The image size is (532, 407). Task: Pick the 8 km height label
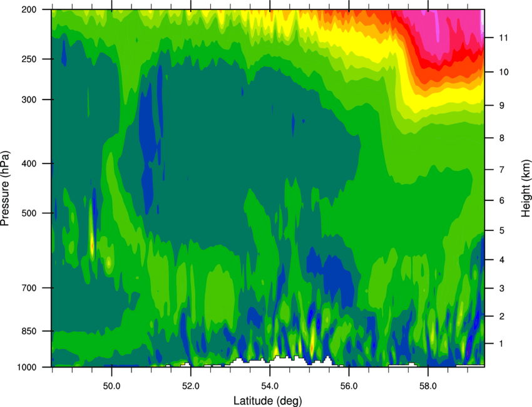tap(501, 138)
